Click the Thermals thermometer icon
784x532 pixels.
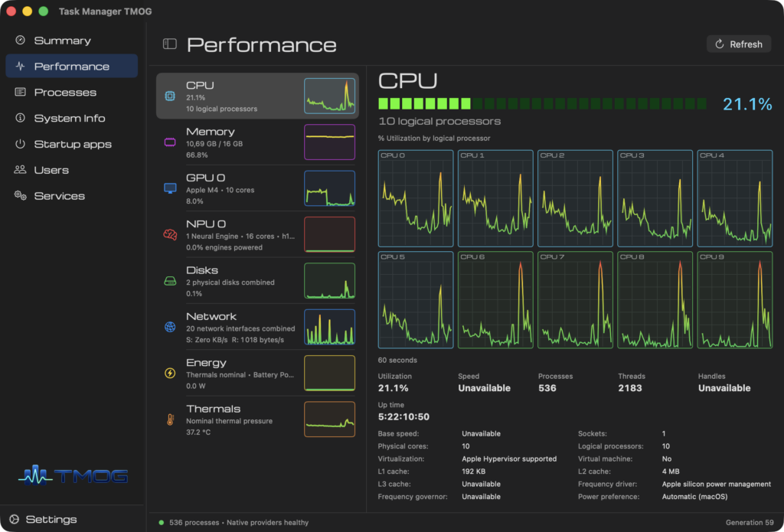point(170,419)
